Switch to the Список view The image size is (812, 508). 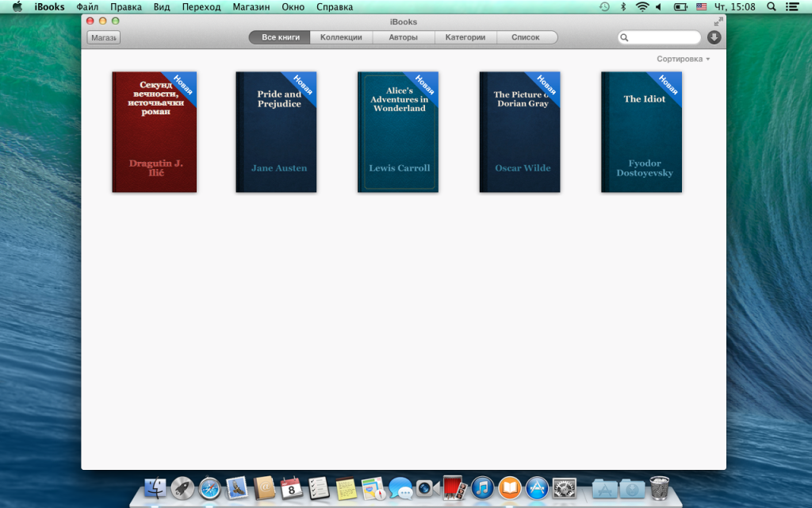pyautogui.click(x=525, y=37)
